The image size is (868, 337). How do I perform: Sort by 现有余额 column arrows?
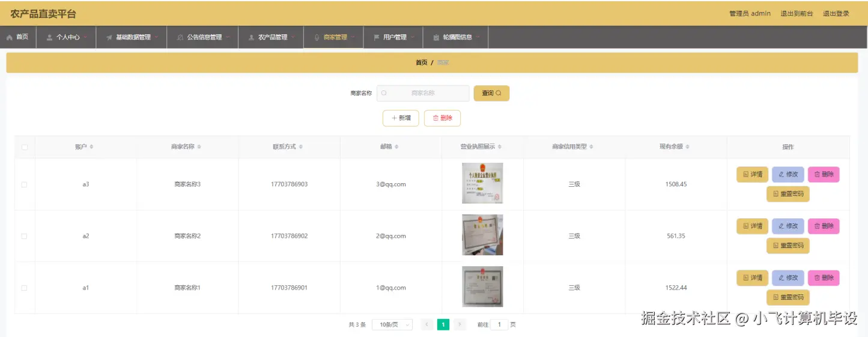(x=688, y=147)
